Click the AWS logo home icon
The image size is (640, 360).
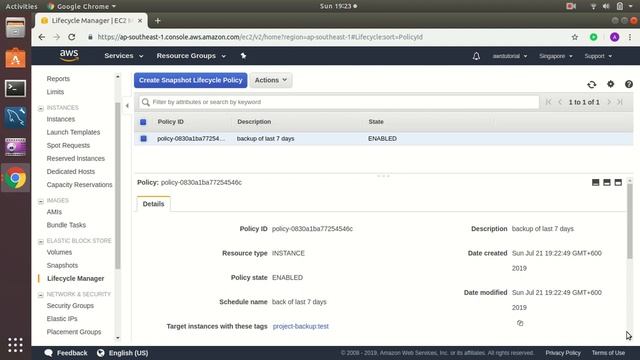[69, 55]
